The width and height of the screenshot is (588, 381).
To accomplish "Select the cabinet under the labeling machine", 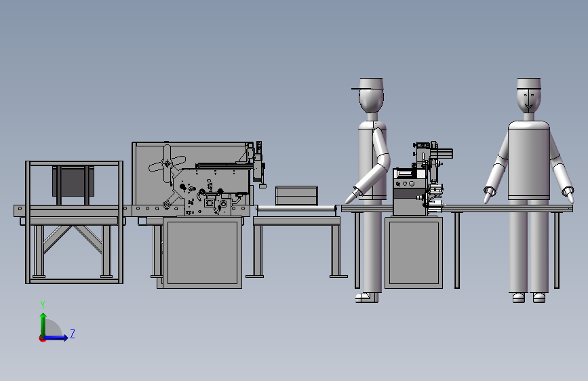I will [x=414, y=253].
